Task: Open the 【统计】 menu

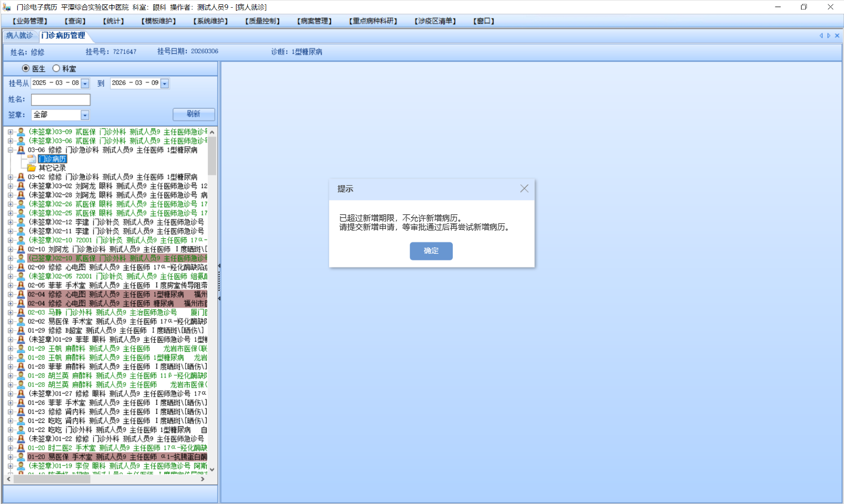Action: [x=113, y=21]
